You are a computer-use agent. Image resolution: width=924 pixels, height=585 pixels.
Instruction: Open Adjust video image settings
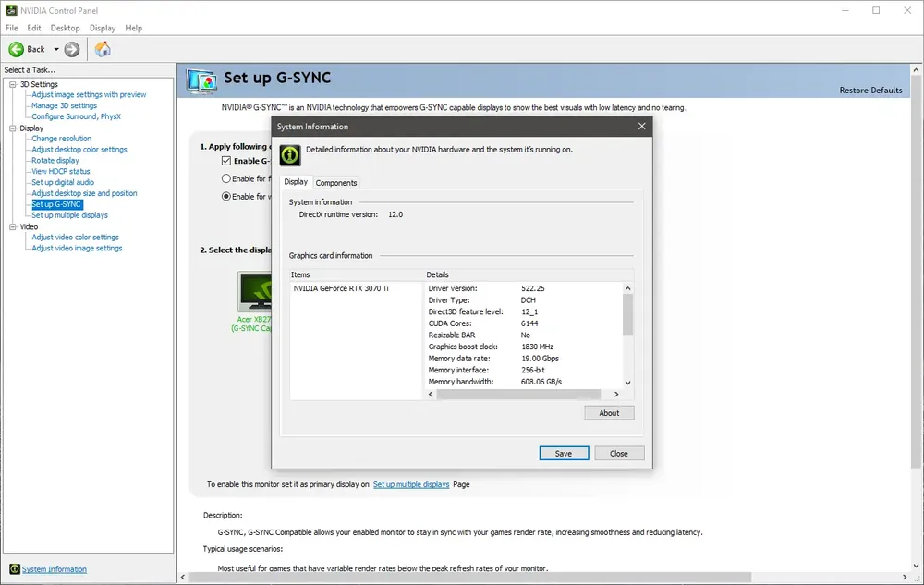(78, 248)
